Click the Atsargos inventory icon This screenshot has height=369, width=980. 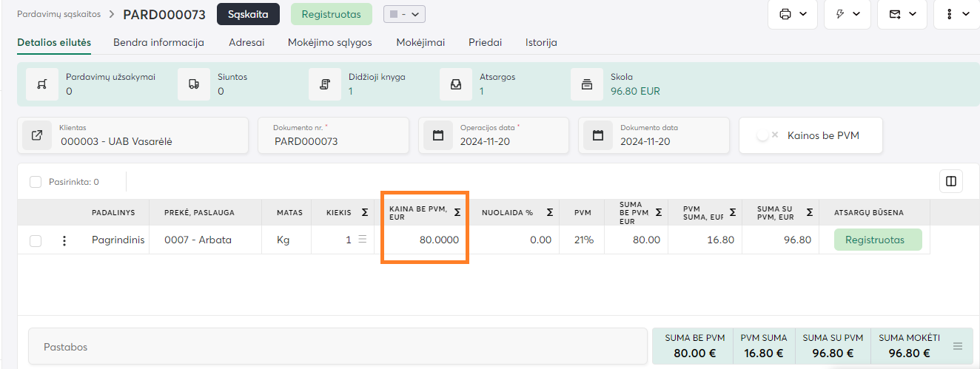click(x=456, y=84)
